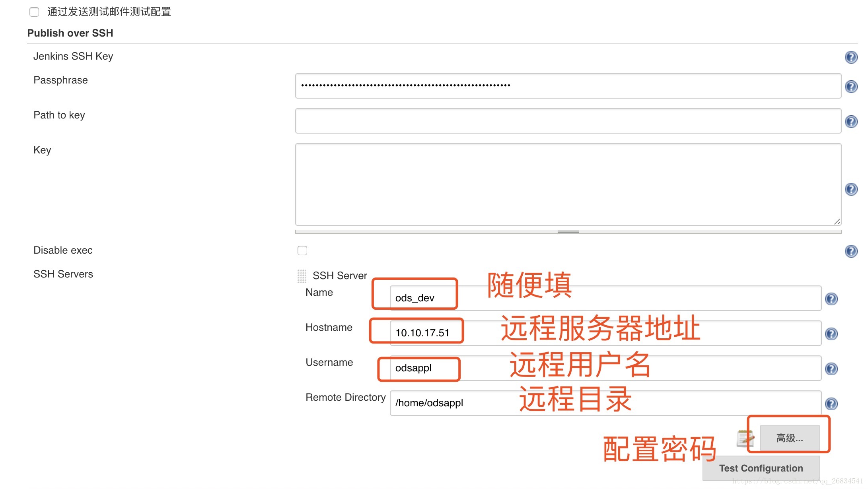Click Test Configuration button
The height and width of the screenshot is (489, 868).
click(x=761, y=468)
